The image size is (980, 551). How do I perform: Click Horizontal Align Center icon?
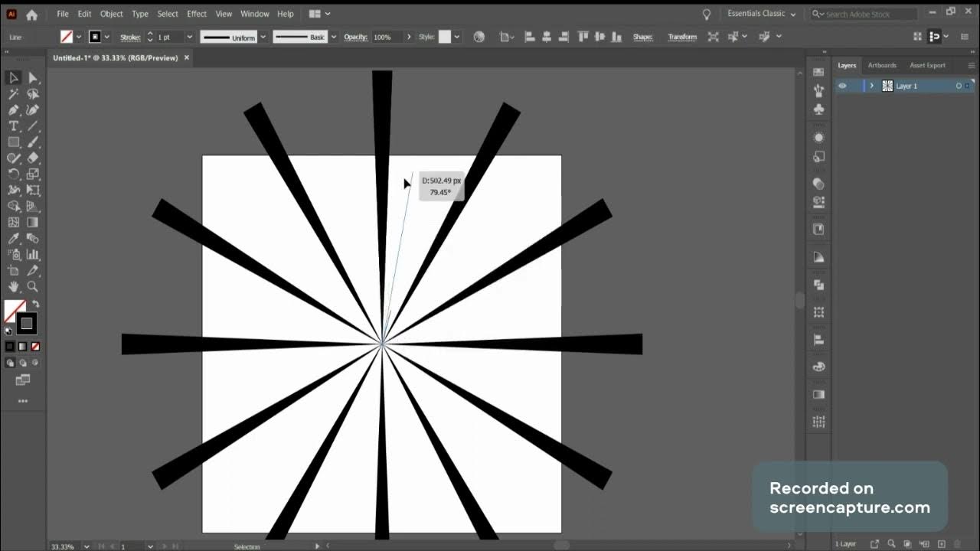coord(547,37)
